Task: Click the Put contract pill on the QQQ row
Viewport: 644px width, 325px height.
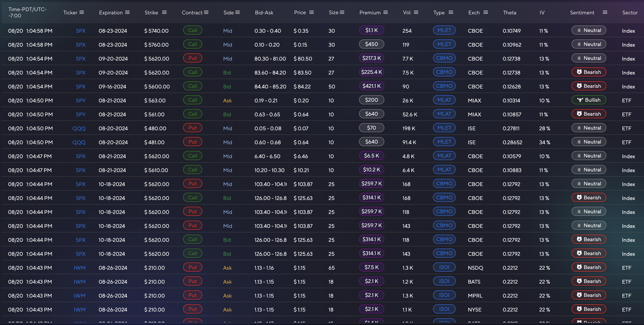Action: pos(192,128)
